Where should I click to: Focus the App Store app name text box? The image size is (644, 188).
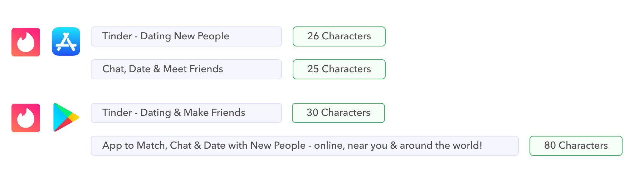click(x=186, y=36)
